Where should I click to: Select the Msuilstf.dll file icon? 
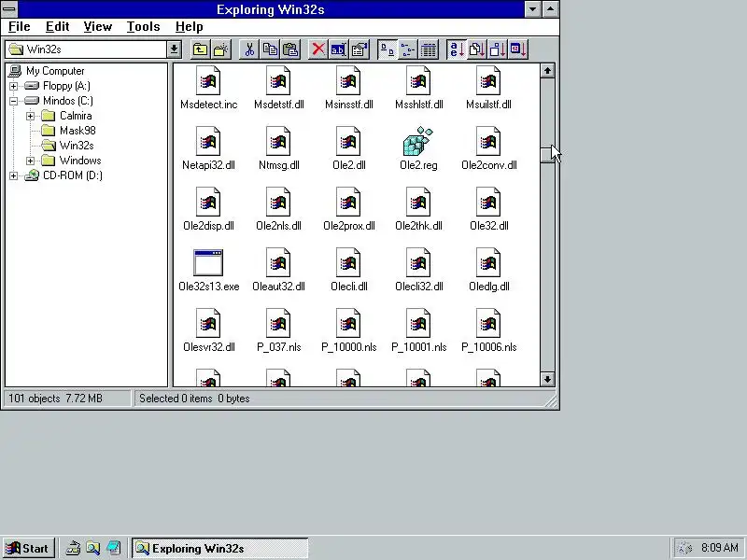(488, 80)
